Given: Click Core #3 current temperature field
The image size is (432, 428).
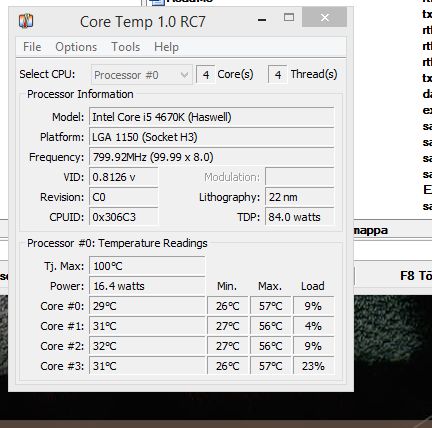Looking at the screenshot, I should point(147,366).
